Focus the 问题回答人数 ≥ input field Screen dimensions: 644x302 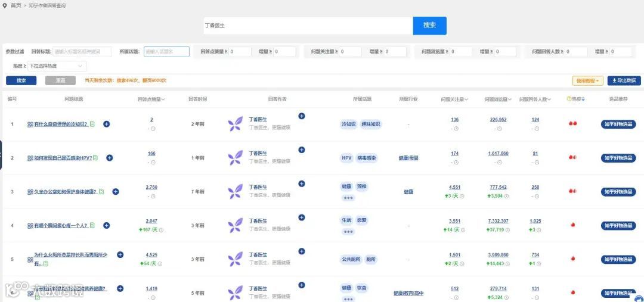[x=576, y=52]
